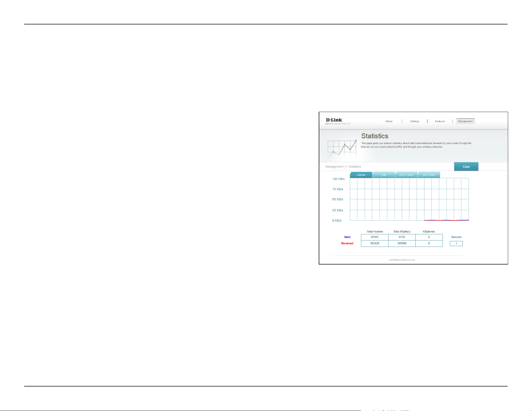Open the Home menu
532x411 pixels.
pos(389,121)
